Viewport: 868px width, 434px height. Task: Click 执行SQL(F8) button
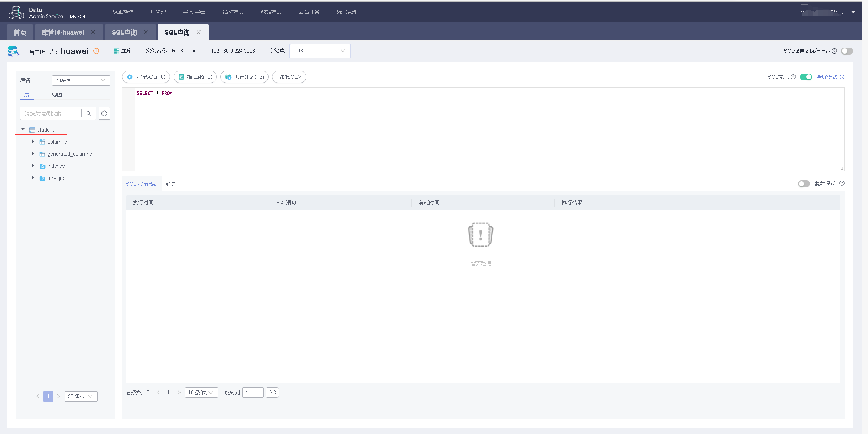[x=146, y=77]
